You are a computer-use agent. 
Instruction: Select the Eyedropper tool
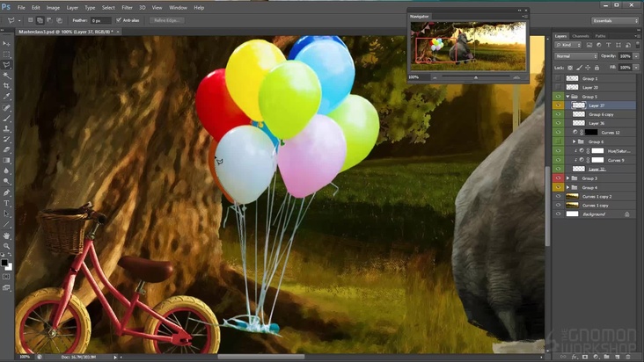click(6, 97)
